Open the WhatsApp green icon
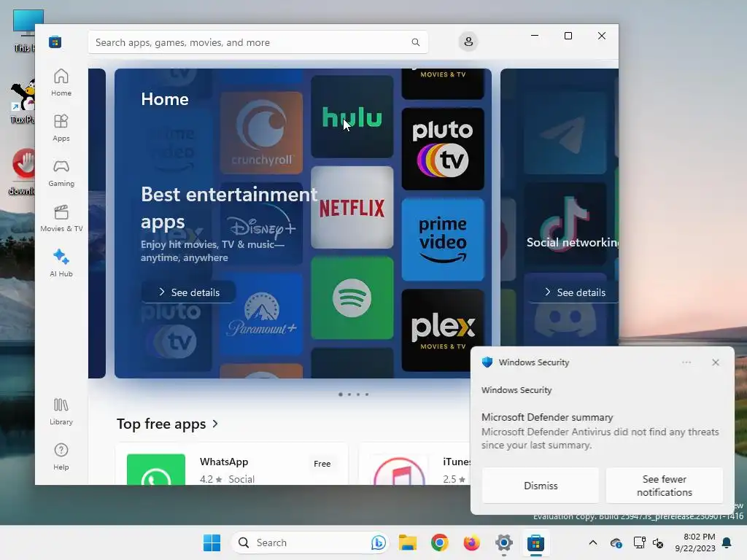The height and width of the screenshot is (560, 747). [156, 470]
